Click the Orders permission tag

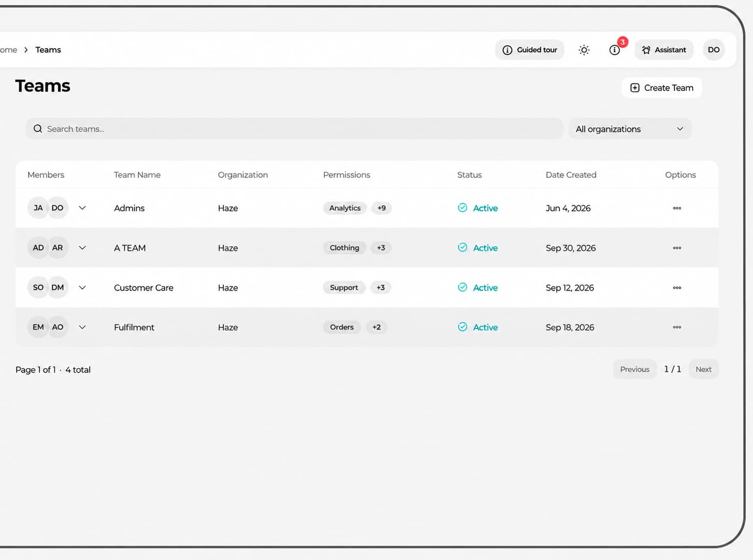[x=342, y=327]
